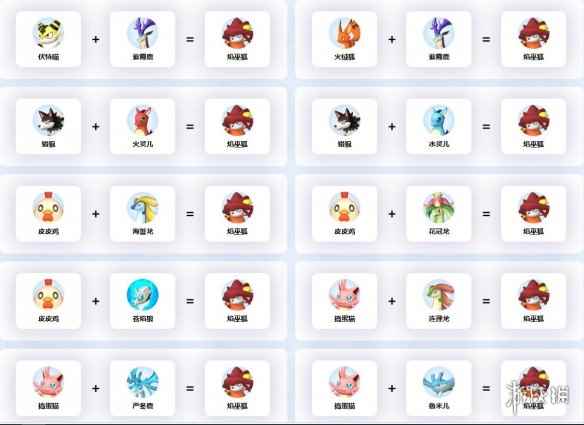584x425 pixels.
Task: Select the green-pink 连理龙 dragon icon
Action: 439,294
